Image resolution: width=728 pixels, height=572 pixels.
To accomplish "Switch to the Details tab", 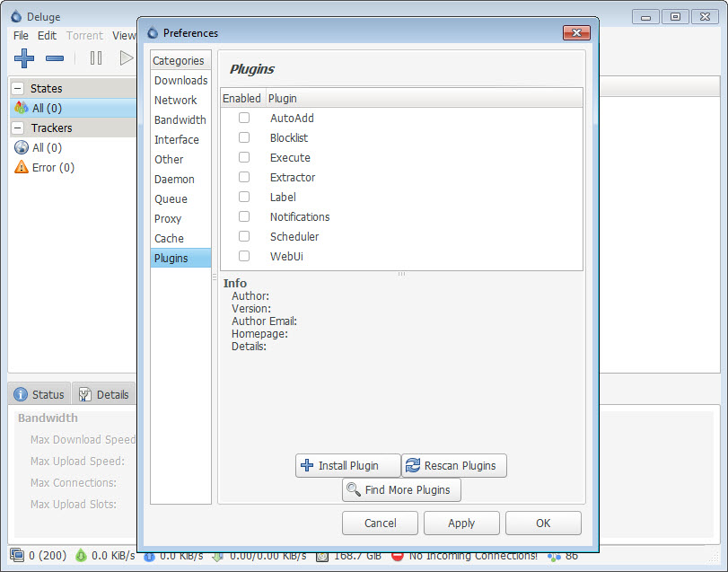I will 104,394.
